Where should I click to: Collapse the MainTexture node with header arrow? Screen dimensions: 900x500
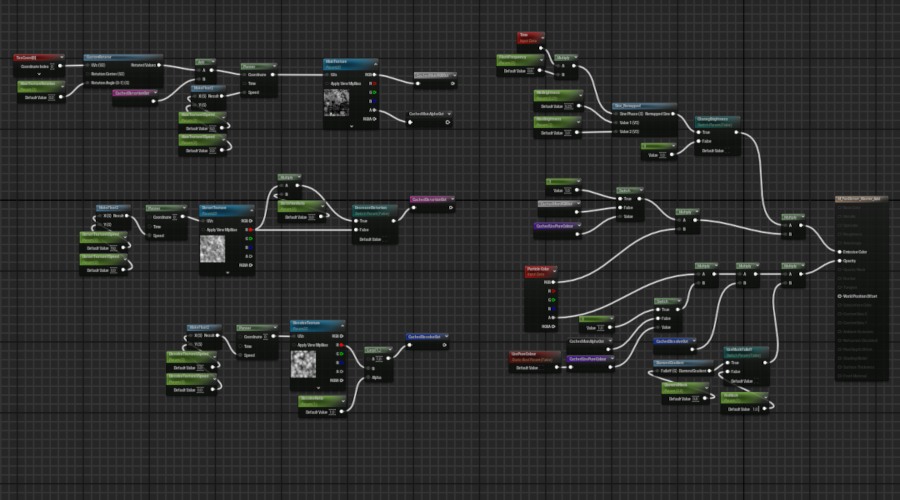click(x=375, y=64)
